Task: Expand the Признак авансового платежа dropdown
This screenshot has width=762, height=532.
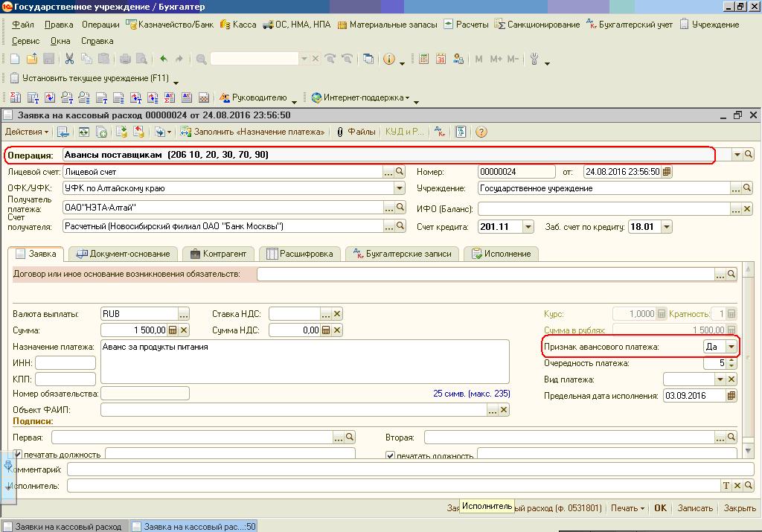Action: click(731, 347)
